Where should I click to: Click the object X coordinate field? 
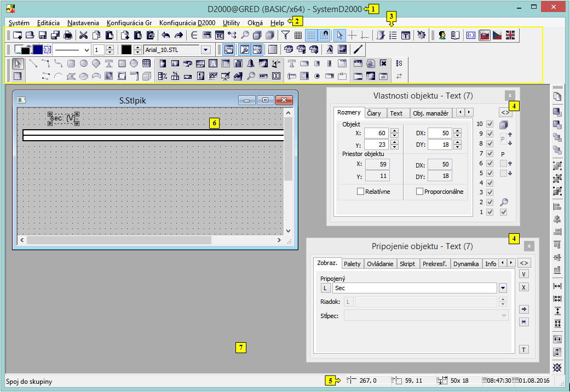pyautogui.click(x=376, y=133)
